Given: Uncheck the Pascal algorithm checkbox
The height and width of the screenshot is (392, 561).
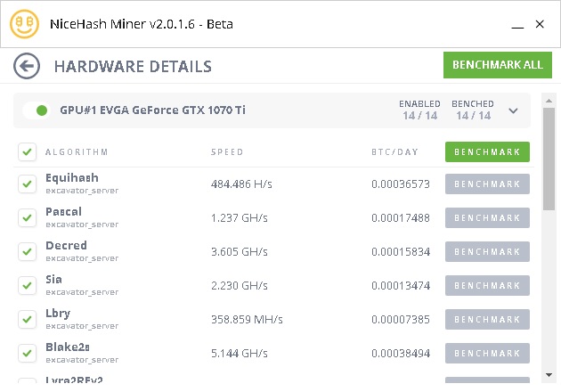Looking at the screenshot, I should point(28,217).
